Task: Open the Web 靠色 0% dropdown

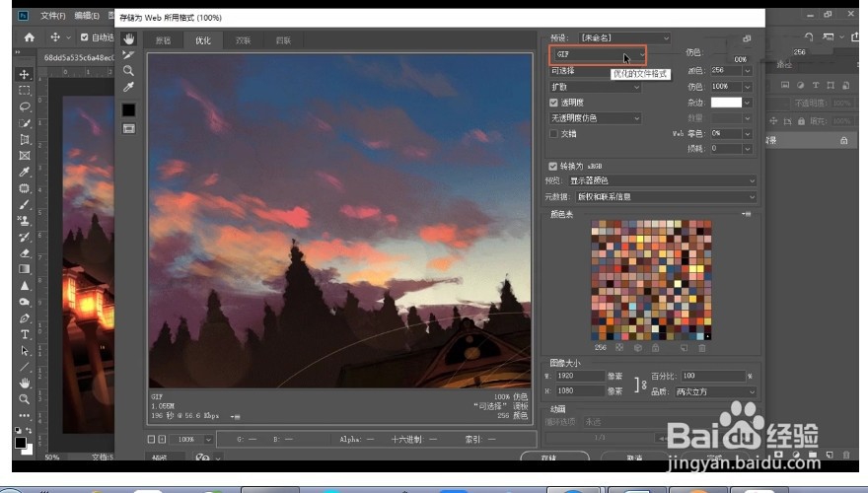Action: (x=748, y=133)
